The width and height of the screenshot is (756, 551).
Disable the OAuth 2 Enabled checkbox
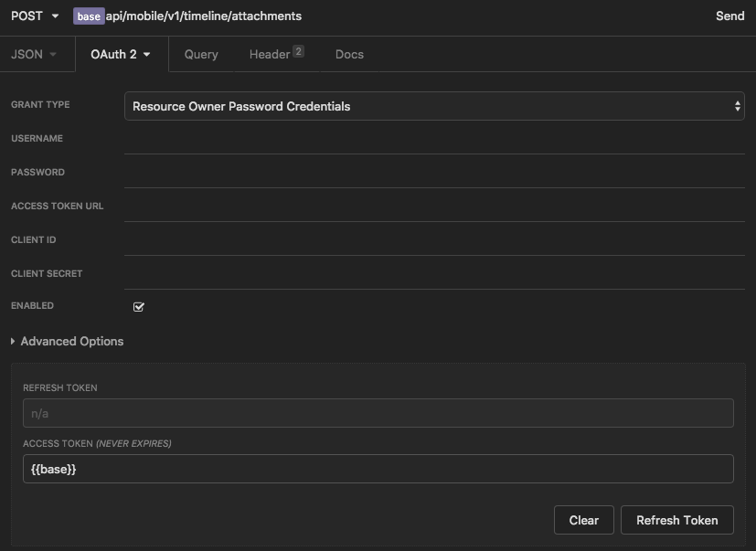[138, 306]
